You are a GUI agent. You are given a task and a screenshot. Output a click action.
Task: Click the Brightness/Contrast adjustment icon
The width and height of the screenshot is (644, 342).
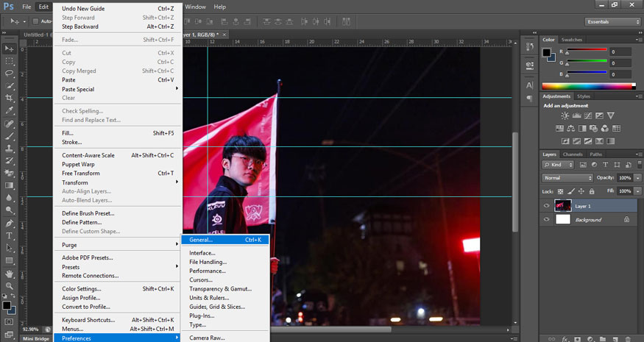565,116
